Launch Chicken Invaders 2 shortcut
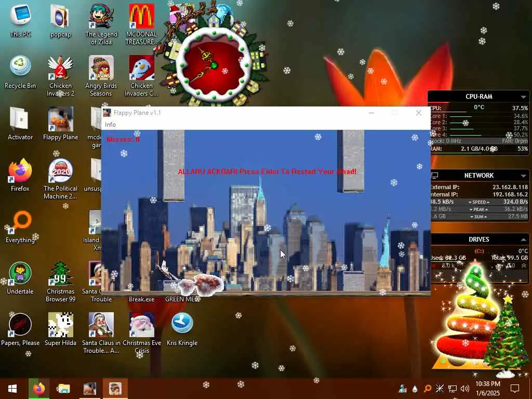The image size is (532, 399). (60, 75)
